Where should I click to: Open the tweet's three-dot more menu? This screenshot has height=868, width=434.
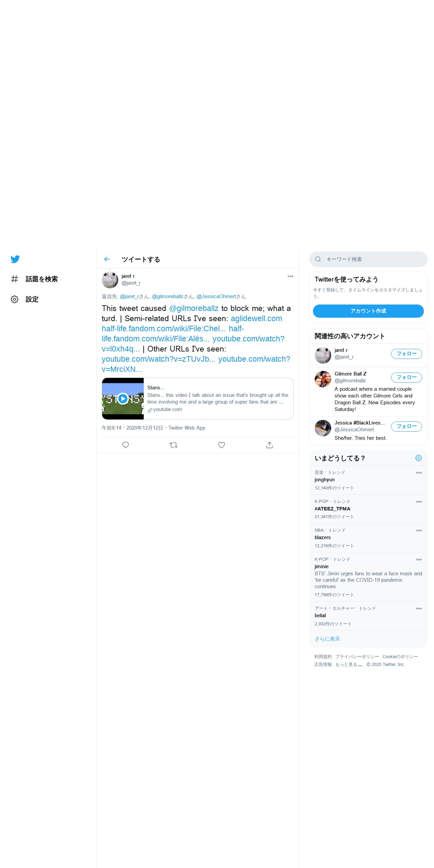[290, 276]
